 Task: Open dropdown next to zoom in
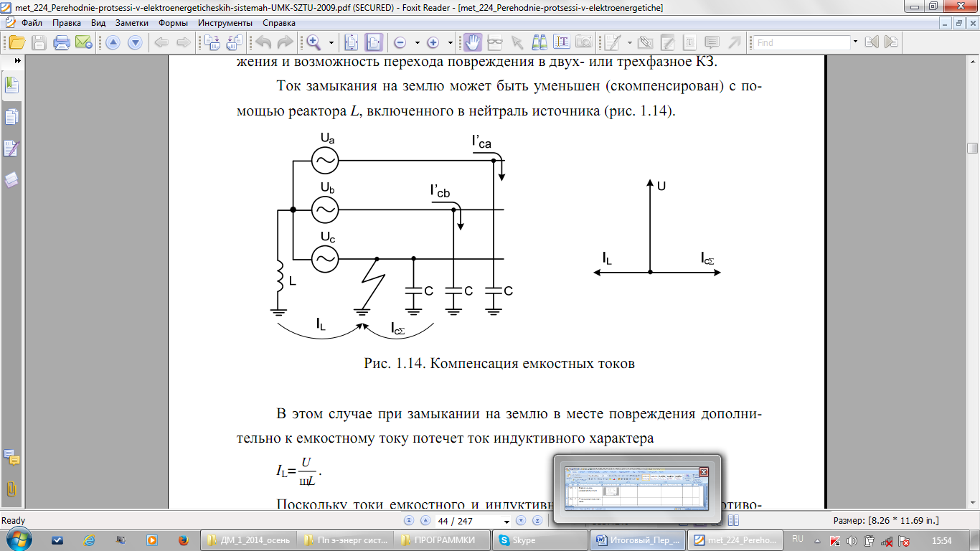(x=450, y=42)
